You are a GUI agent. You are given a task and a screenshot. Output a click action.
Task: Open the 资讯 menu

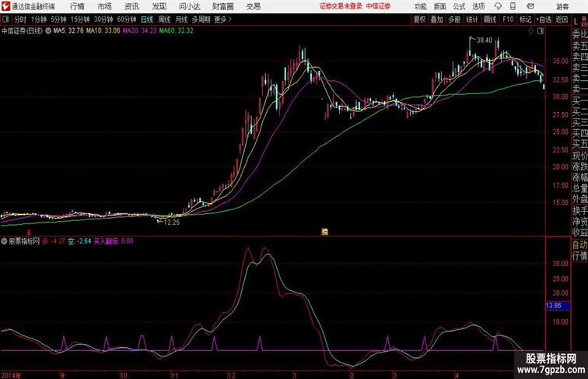click(131, 6)
